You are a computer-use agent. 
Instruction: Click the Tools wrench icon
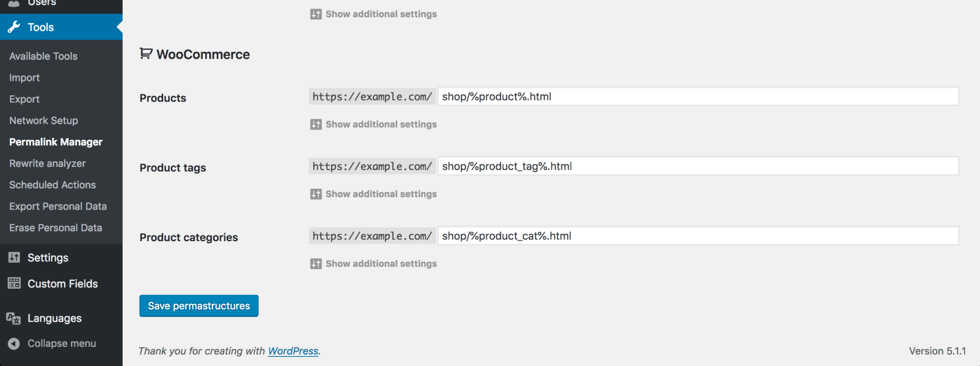point(14,27)
